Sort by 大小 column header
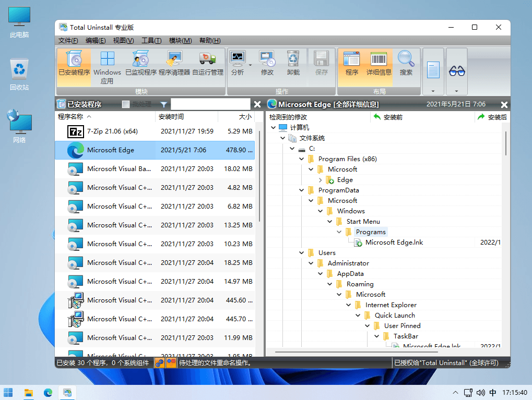The height and width of the screenshot is (400, 532). click(237, 117)
